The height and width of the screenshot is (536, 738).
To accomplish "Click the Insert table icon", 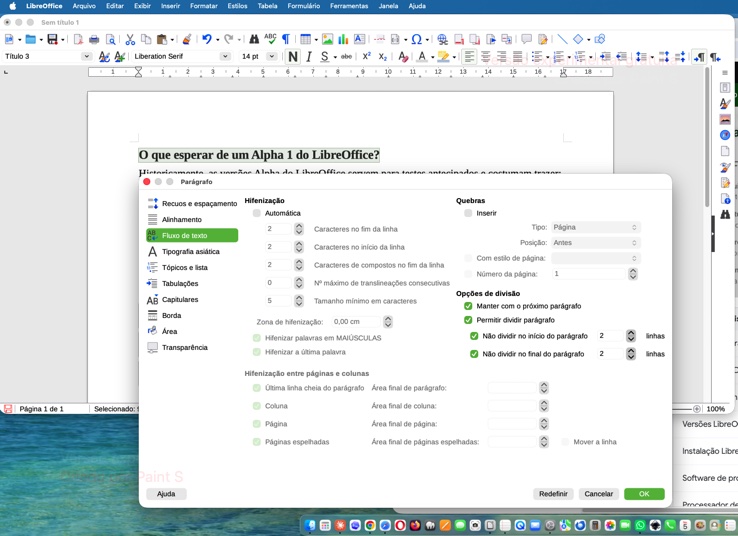I will click(x=305, y=39).
